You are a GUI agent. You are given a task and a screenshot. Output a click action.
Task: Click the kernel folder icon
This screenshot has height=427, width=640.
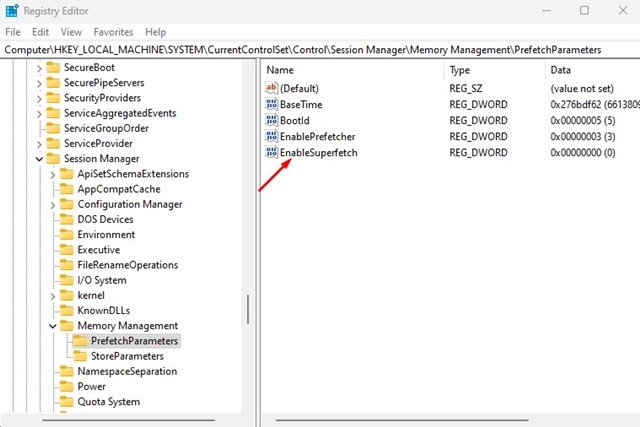tap(67, 295)
